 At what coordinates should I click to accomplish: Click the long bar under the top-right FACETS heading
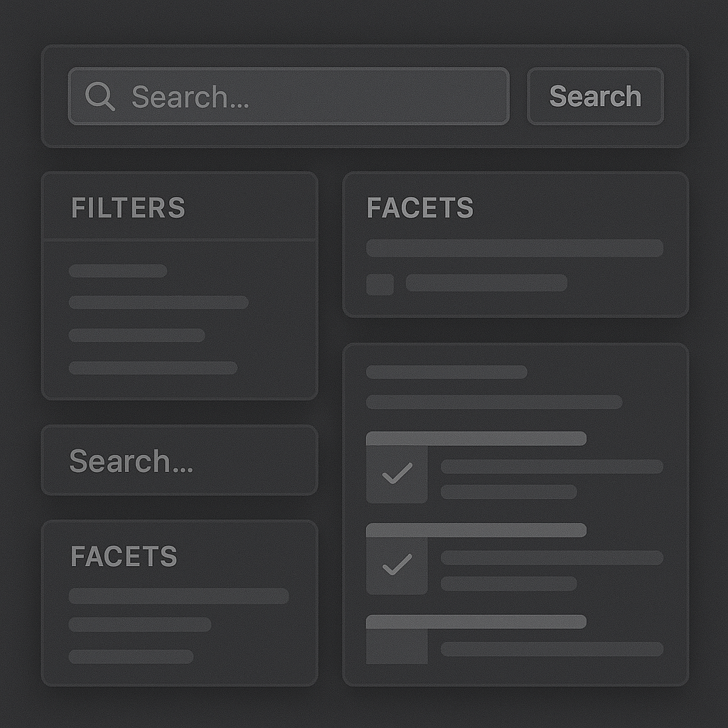[515, 248]
